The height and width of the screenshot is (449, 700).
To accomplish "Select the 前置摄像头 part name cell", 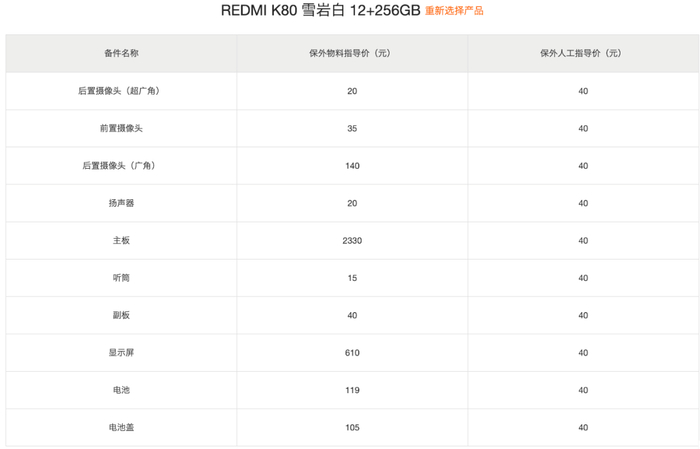I will pyautogui.click(x=121, y=128).
